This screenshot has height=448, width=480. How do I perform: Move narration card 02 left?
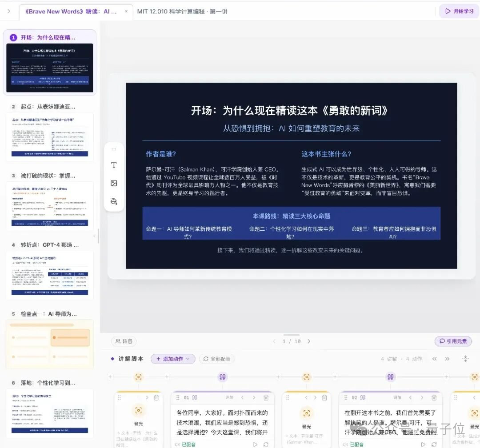[410, 397]
